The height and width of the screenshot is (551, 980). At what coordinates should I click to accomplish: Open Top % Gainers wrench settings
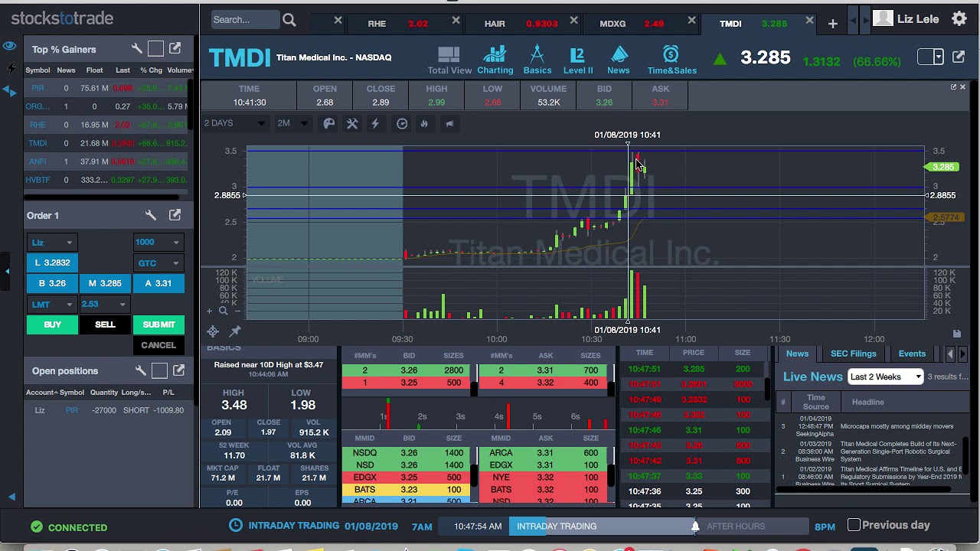[137, 49]
